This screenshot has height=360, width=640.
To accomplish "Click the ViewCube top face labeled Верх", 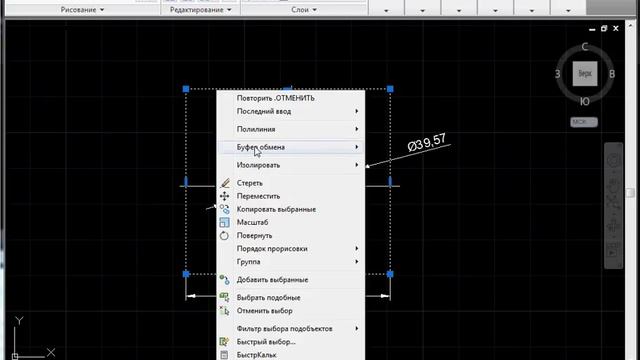I will pos(585,74).
